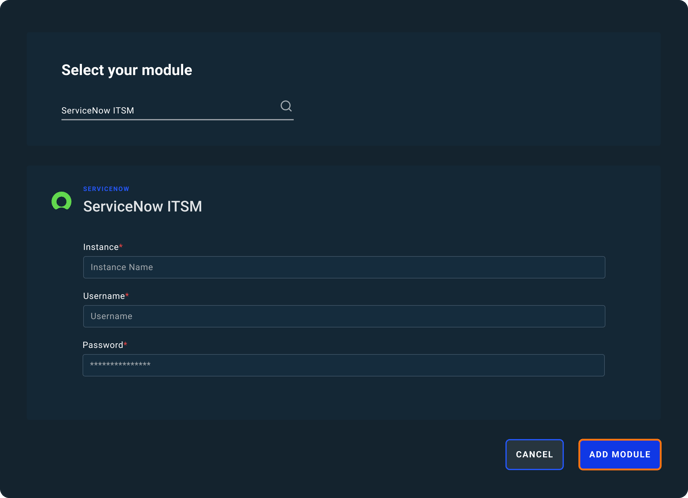Click the green ServiceNow logo icon
688x498 pixels.
click(61, 201)
